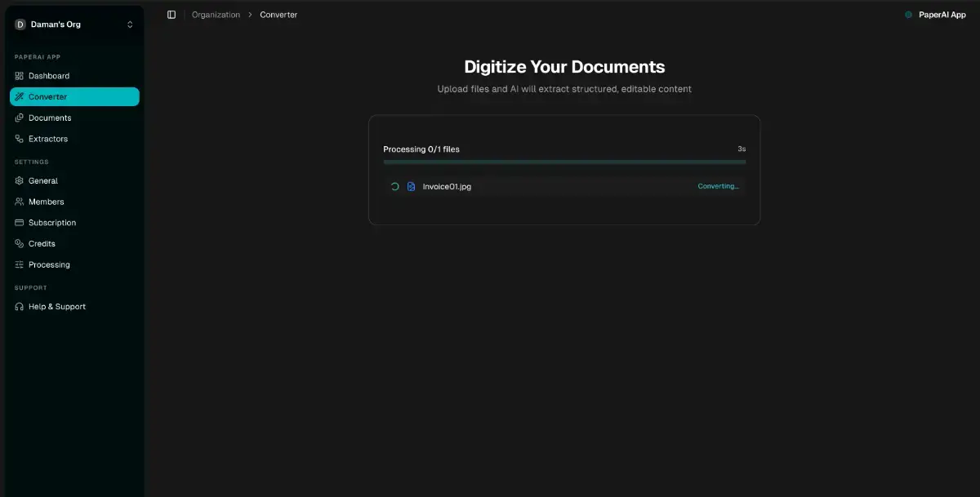Click the General gear icon
This screenshot has height=497, width=980.
point(20,180)
